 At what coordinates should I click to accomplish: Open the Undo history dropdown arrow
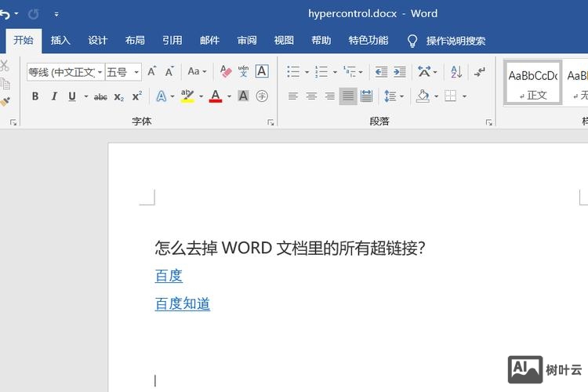pyautogui.click(x=16, y=14)
